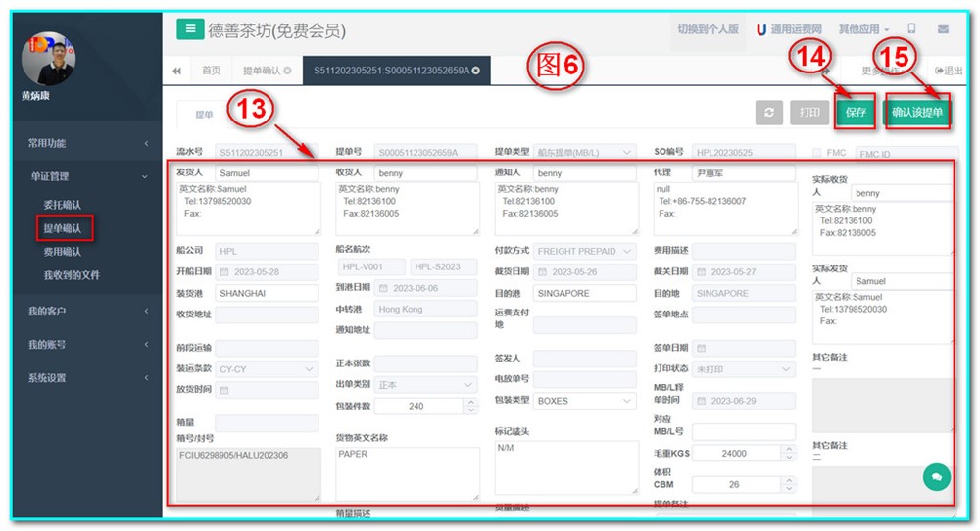Click the HPL-V001 vessel name field

point(371,266)
